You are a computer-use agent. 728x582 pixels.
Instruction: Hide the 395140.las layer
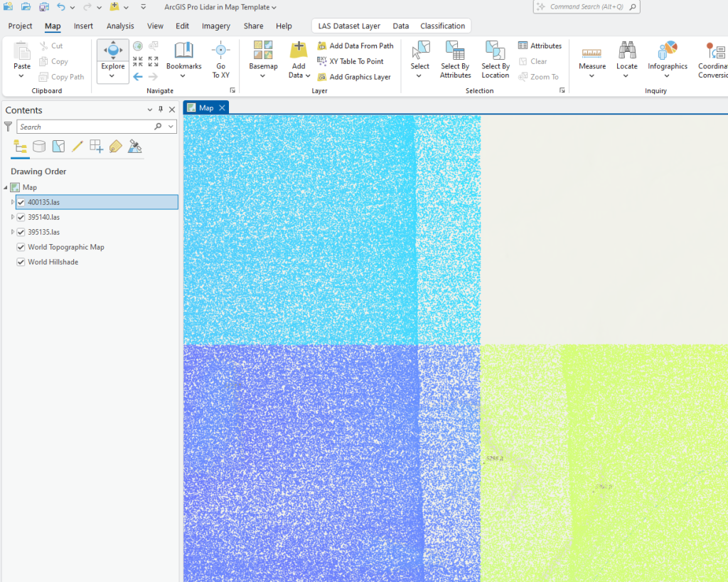pos(21,217)
